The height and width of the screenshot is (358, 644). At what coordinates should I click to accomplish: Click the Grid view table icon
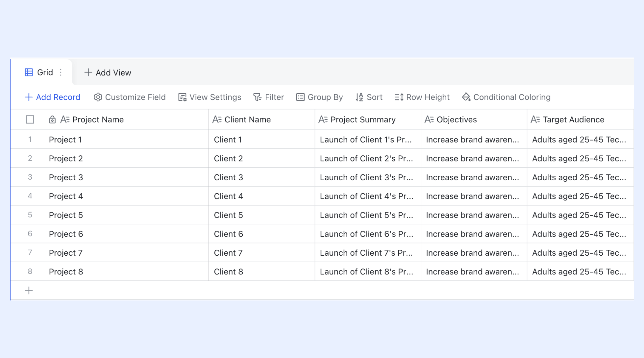click(x=29, y=72)
